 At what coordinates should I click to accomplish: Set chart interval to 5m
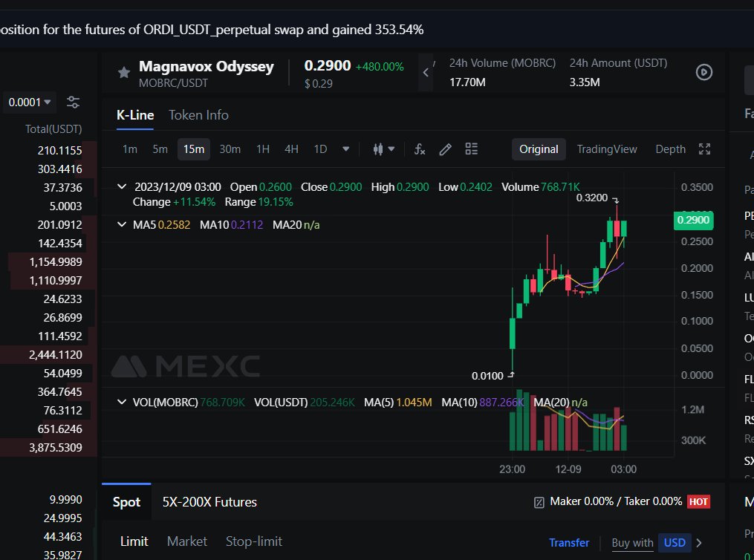click(x=160, y=149)
